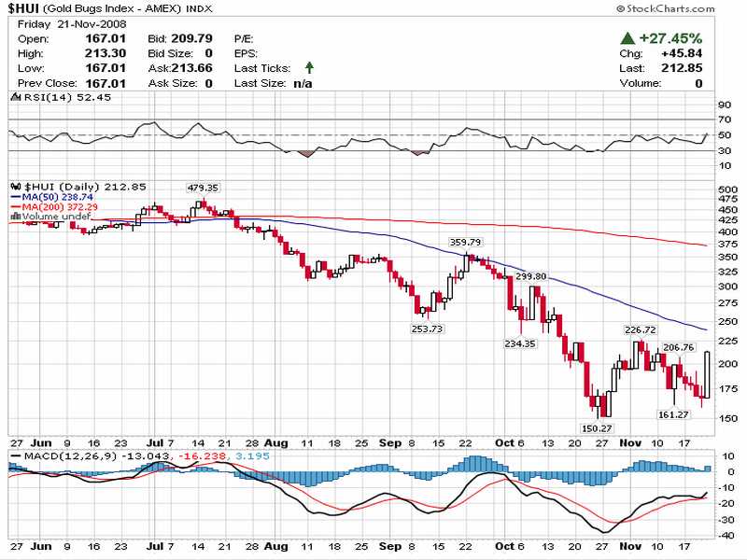Click the Sep label under the MACD panel

[x=390, y=546]
